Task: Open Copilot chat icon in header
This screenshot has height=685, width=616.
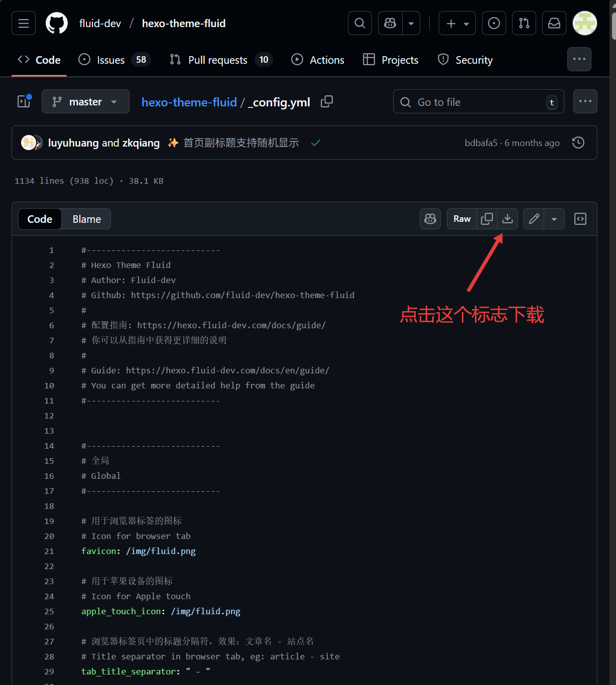Action: [x=390, y=23]
